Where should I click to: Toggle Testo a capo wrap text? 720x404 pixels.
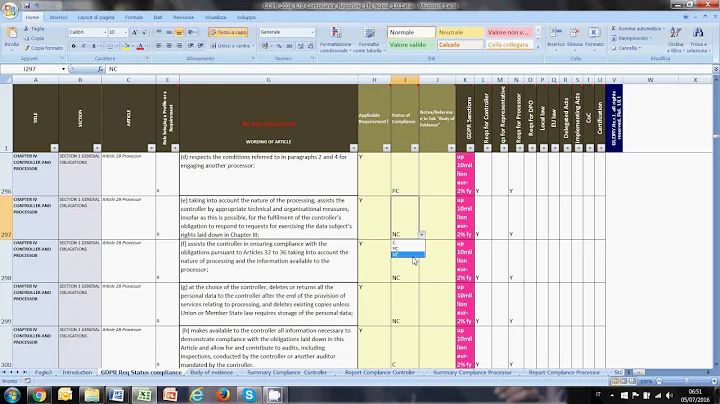pyautogui.click(x=228, y=32)
